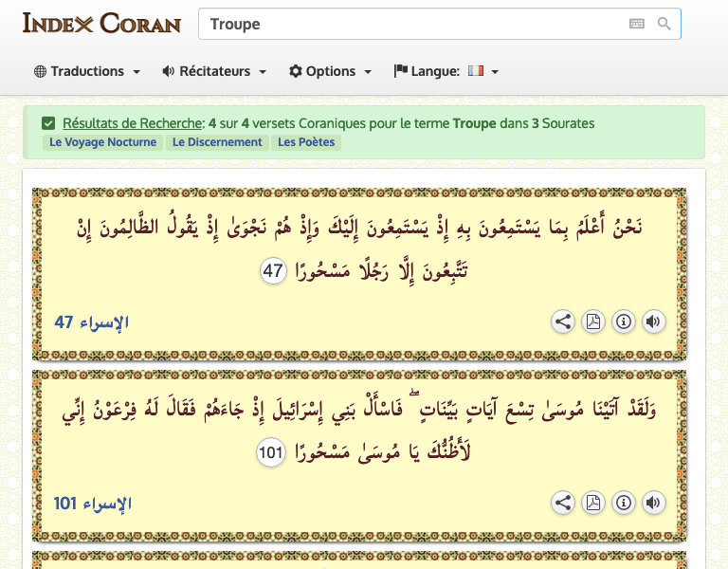Export verse 101 as PDF

(592, 503)
